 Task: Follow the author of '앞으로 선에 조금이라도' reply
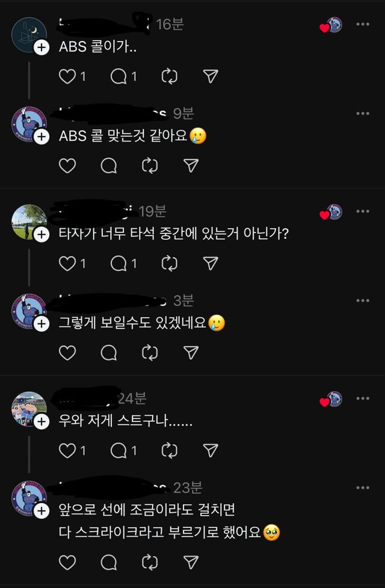coord(41,511)
